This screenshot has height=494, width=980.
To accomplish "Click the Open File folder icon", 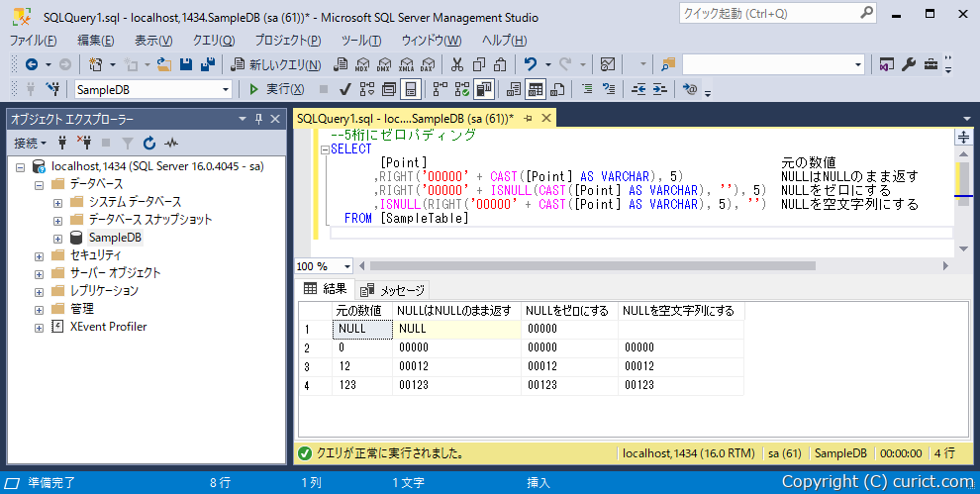I will point(163,64).
